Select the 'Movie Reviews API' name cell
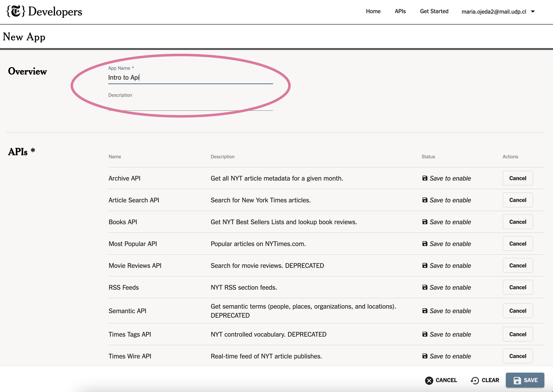 (135, 266)
